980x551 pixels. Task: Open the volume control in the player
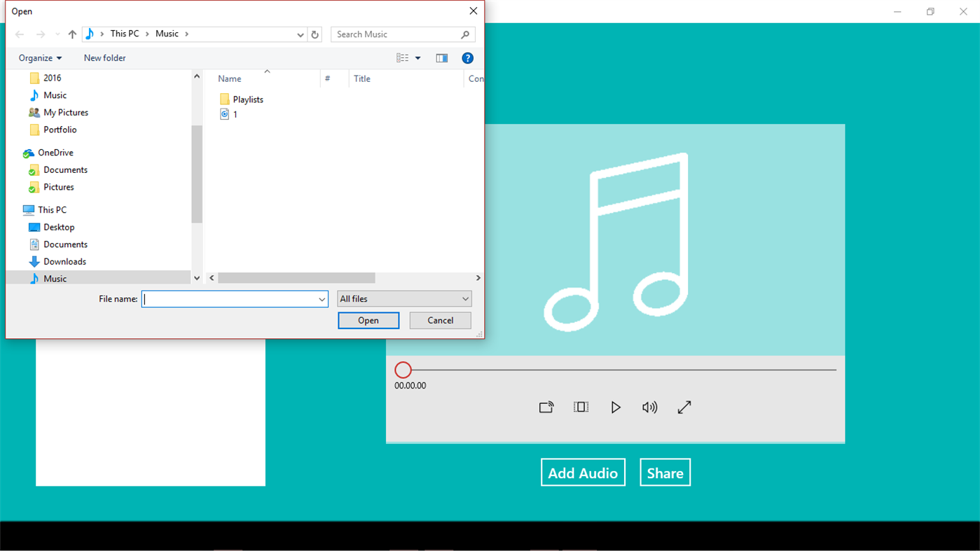[649, 407]
